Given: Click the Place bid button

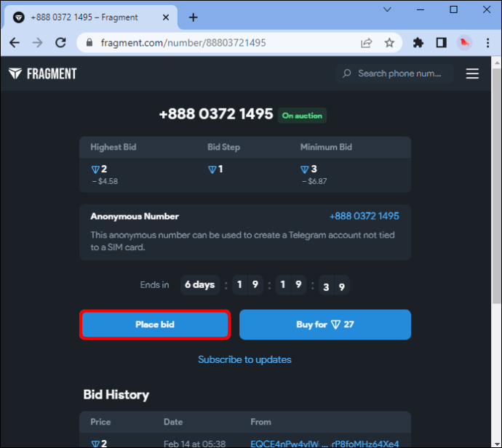Looking at the screenshot, I should click(155, 324).
